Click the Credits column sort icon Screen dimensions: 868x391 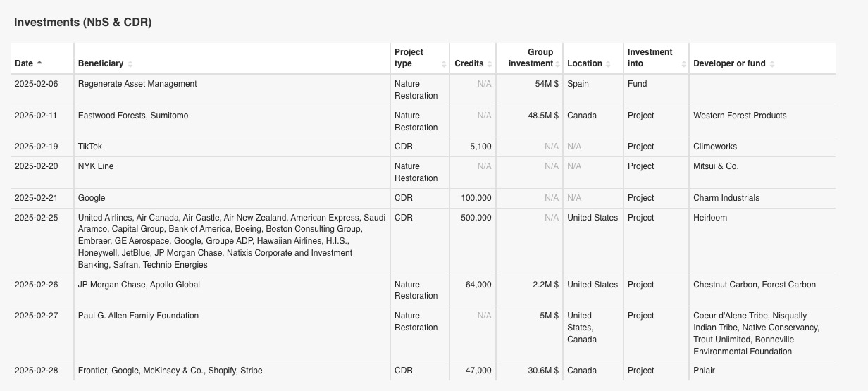click(490, 64)
